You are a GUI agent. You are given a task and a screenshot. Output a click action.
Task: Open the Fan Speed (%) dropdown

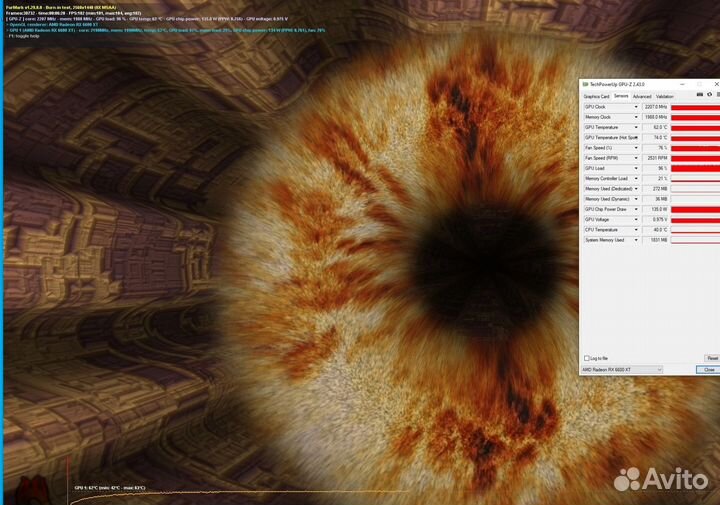(636, 148)
